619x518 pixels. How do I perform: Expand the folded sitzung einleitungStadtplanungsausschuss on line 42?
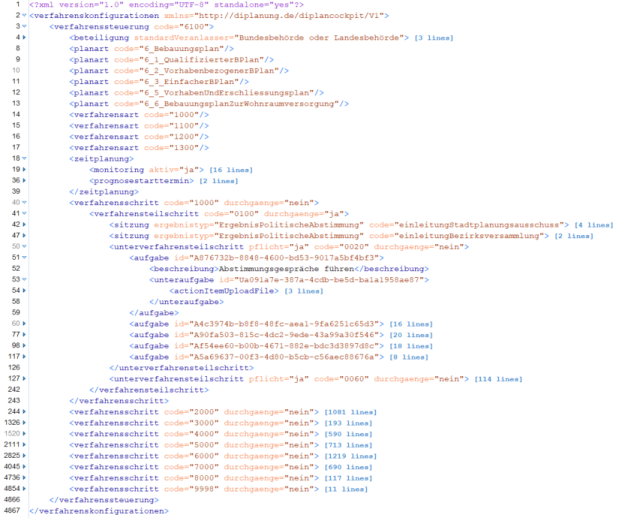[24, 225]
